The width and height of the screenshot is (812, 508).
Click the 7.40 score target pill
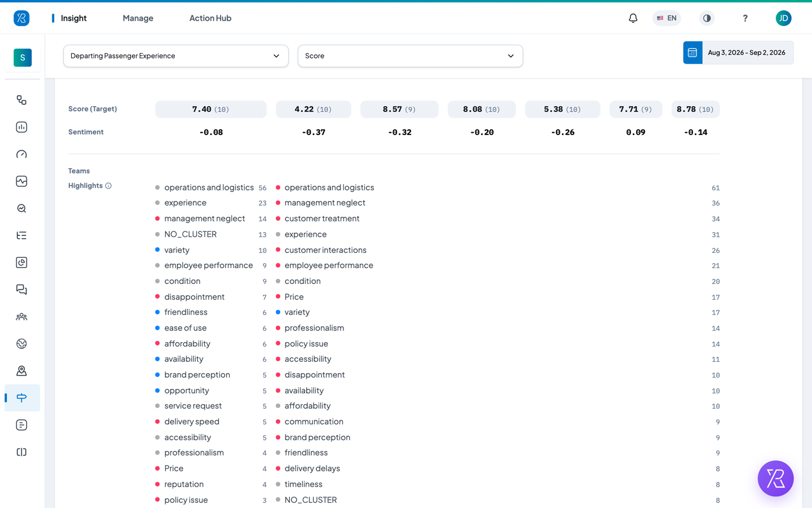point(211,109)
